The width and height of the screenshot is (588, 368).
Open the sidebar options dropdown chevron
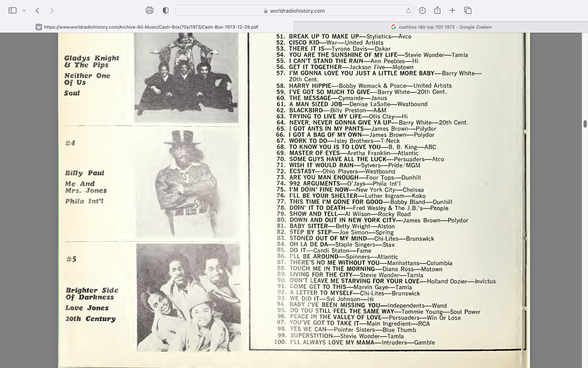coord(24,11)
